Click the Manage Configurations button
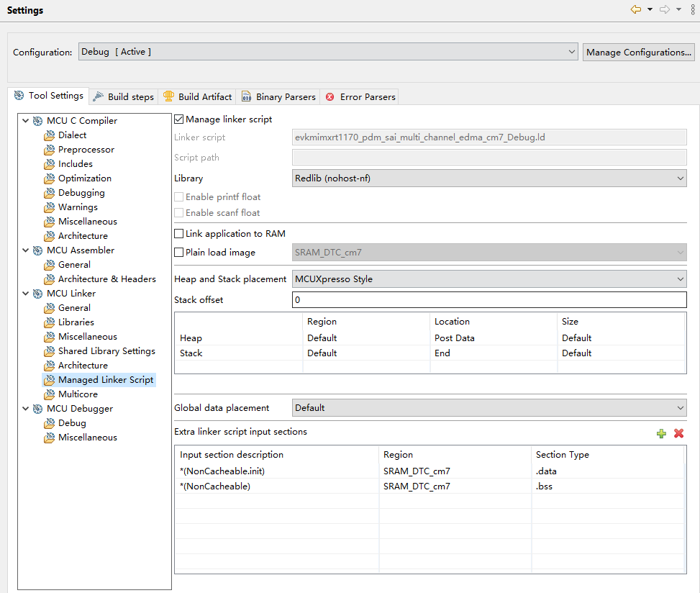 (x=638, y=52)
